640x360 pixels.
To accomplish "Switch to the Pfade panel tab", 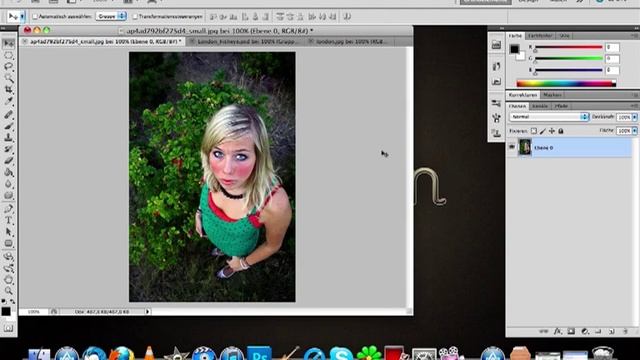I will point(561,106).
